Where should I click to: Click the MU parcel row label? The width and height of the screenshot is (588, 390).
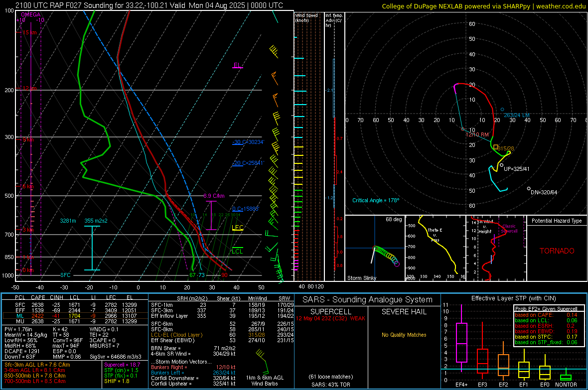(x=20, y=321)
